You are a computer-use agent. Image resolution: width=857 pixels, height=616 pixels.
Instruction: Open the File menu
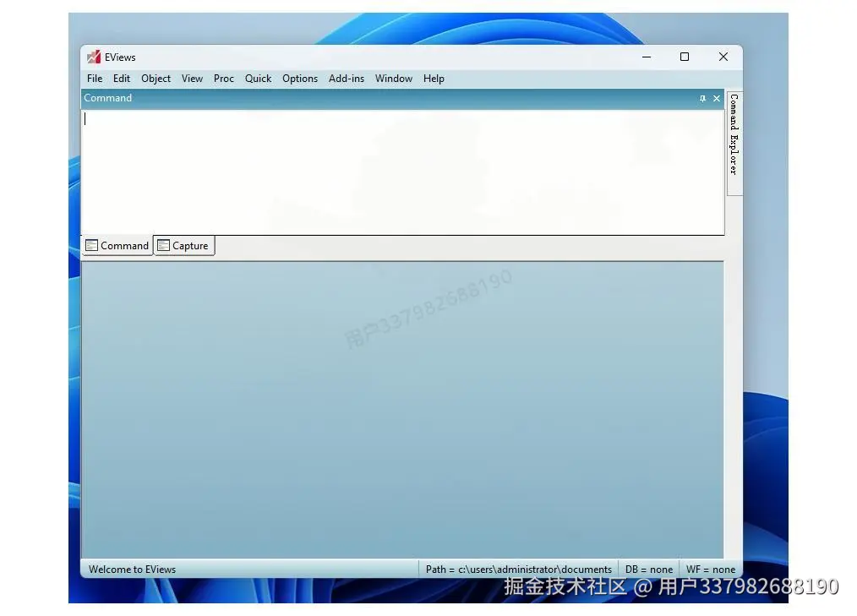point(95,79)
